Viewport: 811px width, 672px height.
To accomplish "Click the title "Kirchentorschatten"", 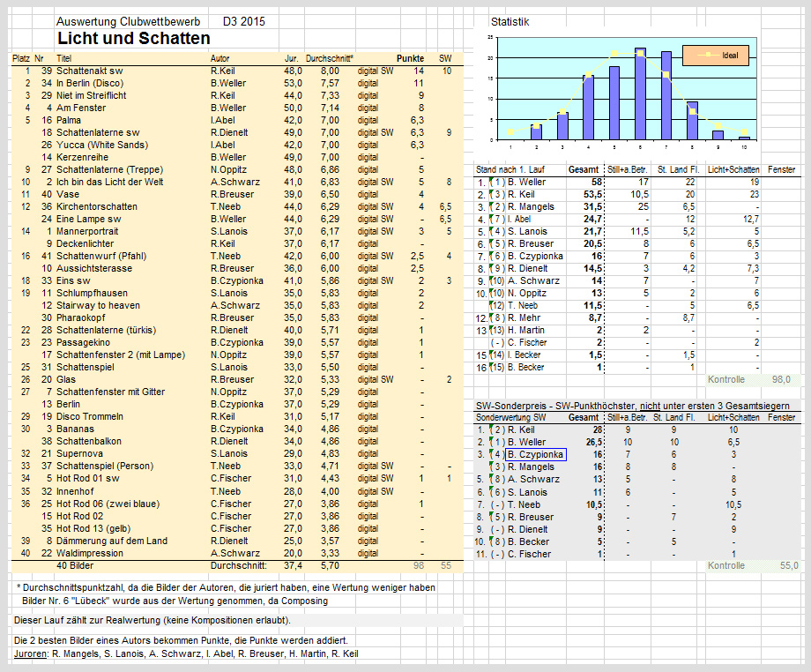I will (97, 207).
